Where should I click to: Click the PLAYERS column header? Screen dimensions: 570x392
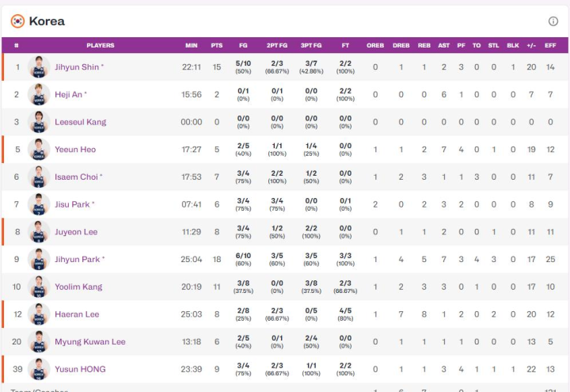coord(101,45)
